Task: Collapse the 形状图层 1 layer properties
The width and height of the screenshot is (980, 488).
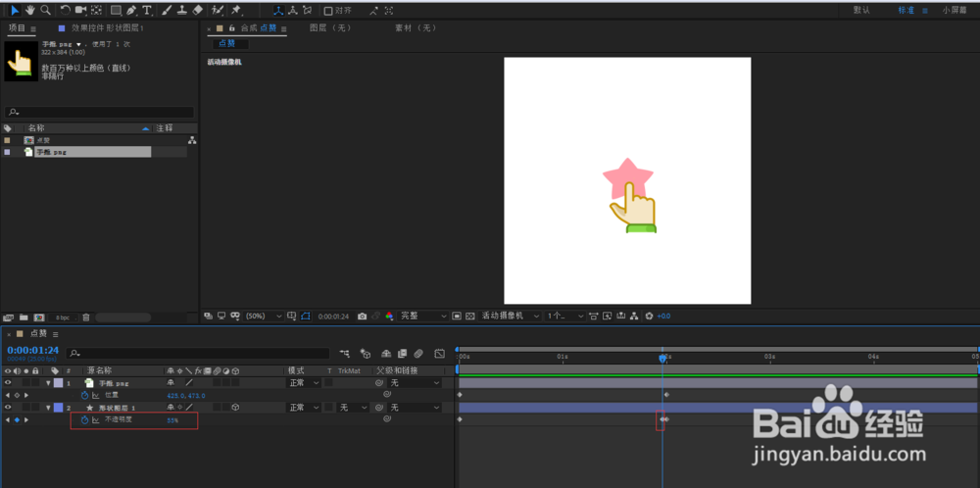Action: click(x=48, y=408)
